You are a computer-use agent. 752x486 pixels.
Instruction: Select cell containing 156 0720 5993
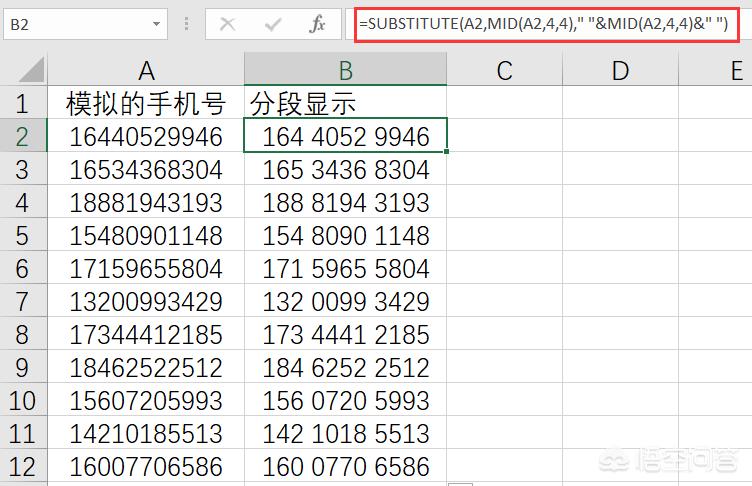pyautogui.click(x=345, y=400)
